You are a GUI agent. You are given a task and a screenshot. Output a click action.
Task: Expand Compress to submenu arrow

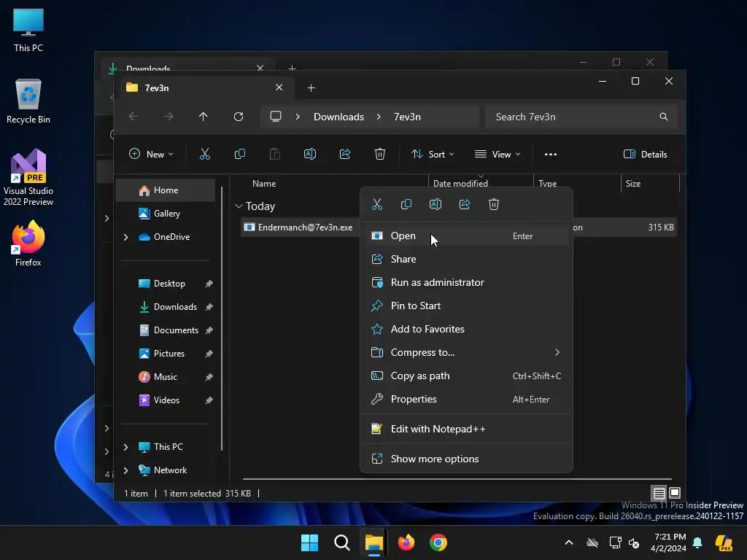tap(557, 352)
